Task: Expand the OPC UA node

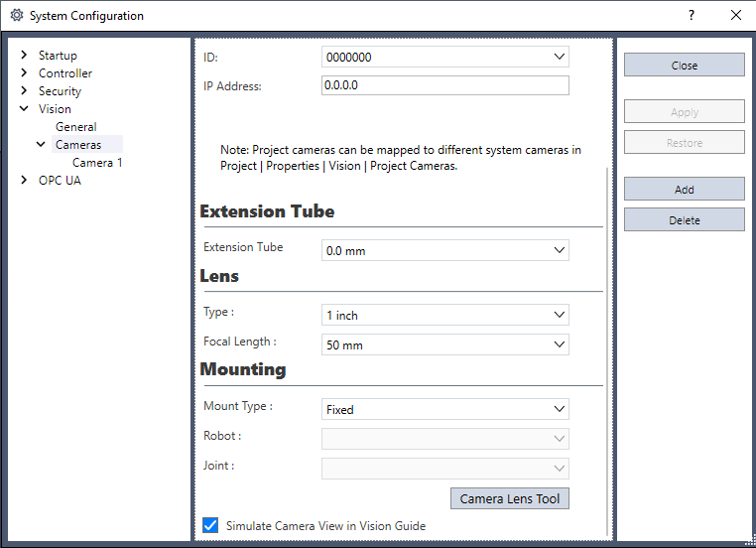Action: 24,180
